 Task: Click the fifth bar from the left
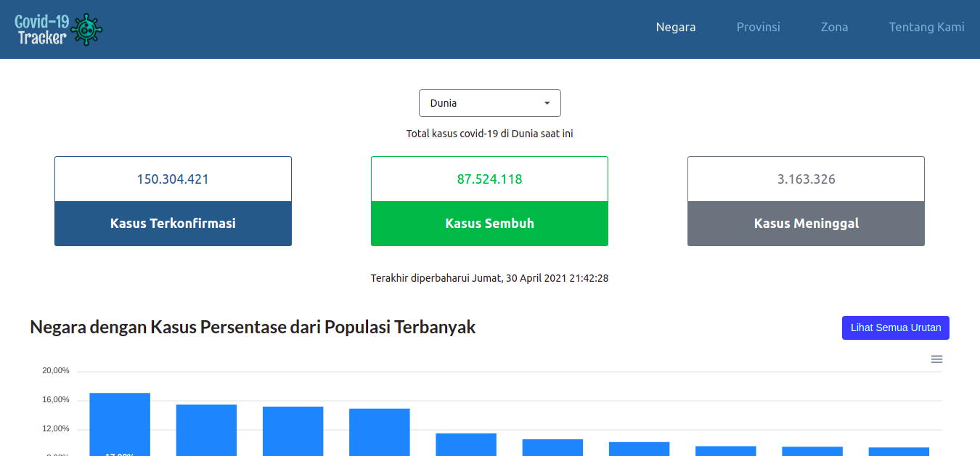(466, 444)
